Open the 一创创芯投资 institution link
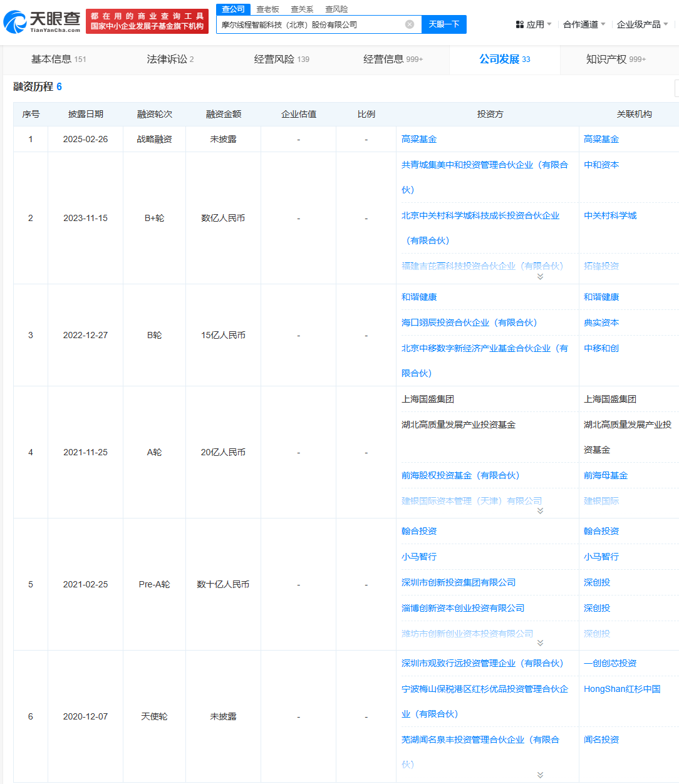679x784 pixels. 610,663
